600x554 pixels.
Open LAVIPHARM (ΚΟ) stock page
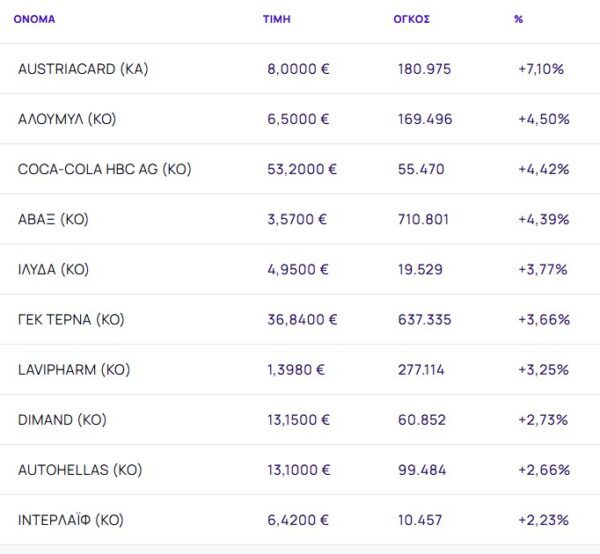point(74,369)
